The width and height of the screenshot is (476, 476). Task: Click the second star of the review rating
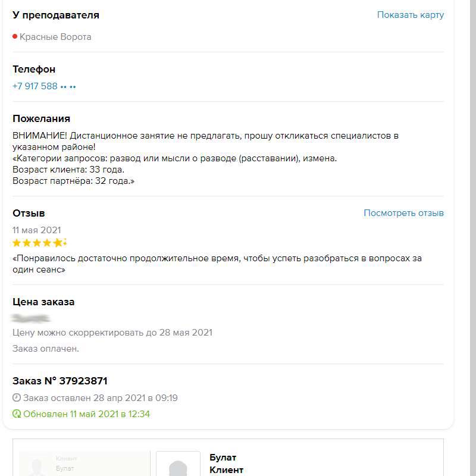pos(27,243)
